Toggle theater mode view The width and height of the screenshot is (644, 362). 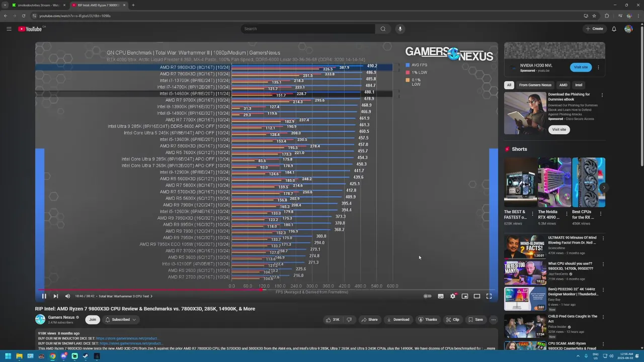pyautogui.click(x=477, y=296)
